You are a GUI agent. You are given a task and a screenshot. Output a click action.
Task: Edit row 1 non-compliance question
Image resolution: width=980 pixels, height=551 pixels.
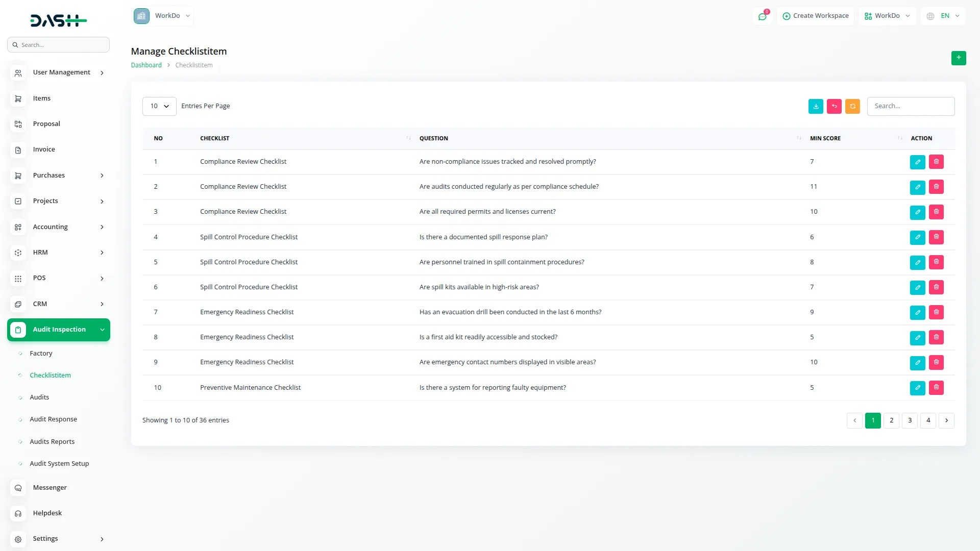point(917,162)
